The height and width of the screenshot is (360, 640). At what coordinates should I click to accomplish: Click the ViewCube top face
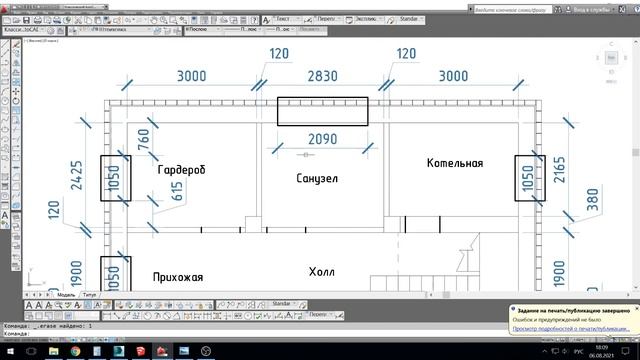tap(611, 58)
